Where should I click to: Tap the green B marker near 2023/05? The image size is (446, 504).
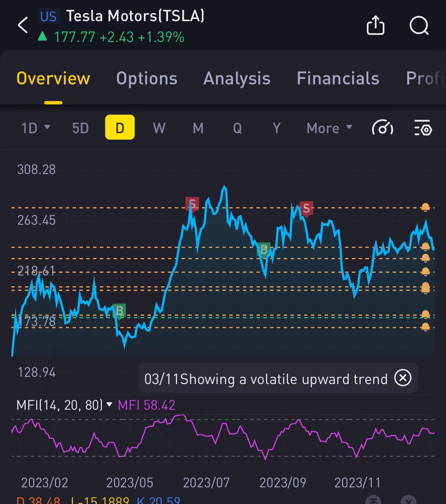119,311
